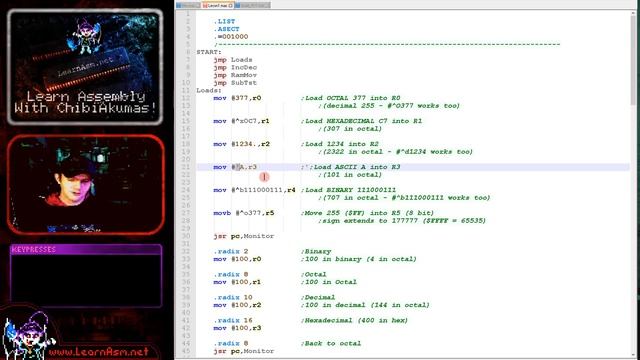Switch to the active Lesson1 file tab
This screenshot has height=360, width=640.
coord(217,5)
